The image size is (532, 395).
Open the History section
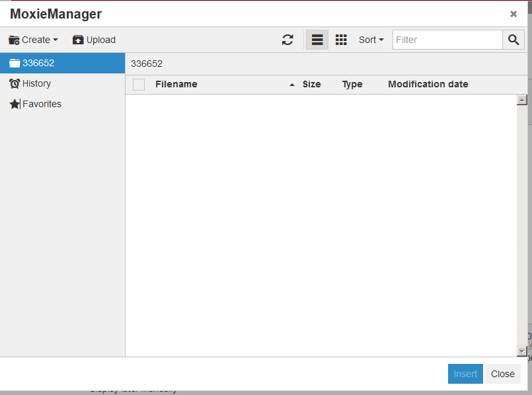pyautogui.click(x=62, y=83)
